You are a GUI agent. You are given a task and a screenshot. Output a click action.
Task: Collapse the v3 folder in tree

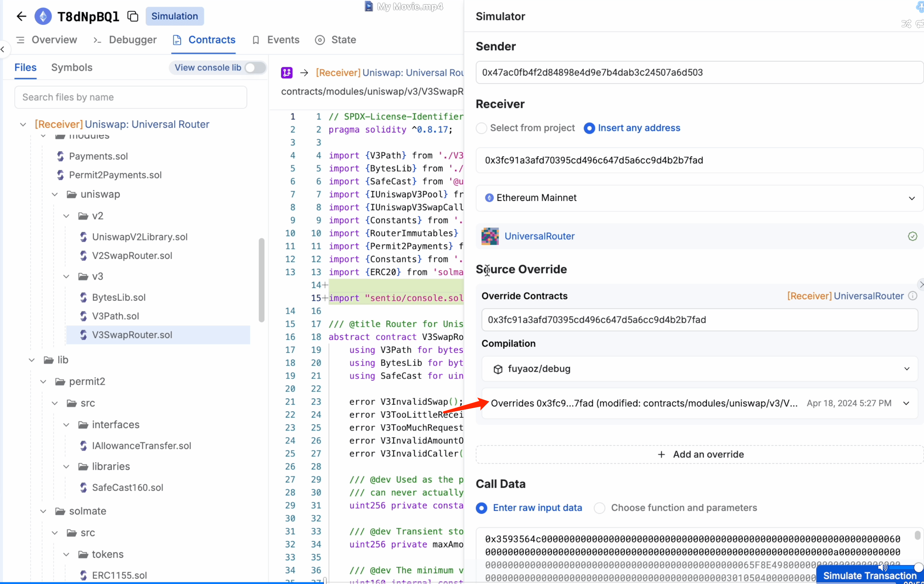(66, 276)
